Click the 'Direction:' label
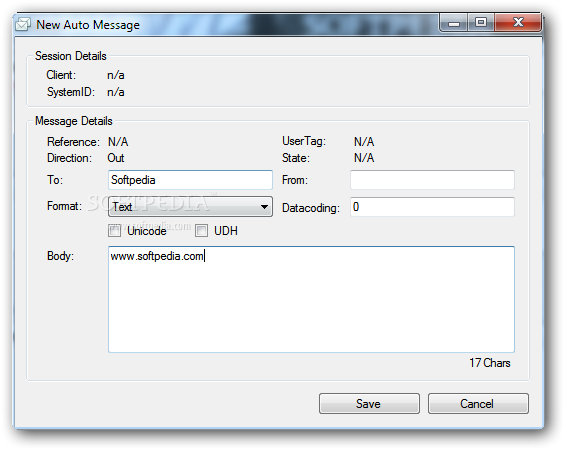 (x=70, y=158)
